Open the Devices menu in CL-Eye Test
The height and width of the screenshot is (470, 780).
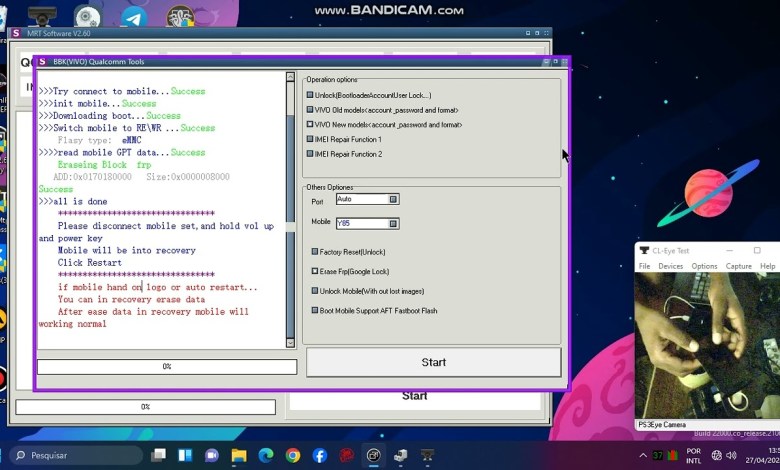[670, 266]
